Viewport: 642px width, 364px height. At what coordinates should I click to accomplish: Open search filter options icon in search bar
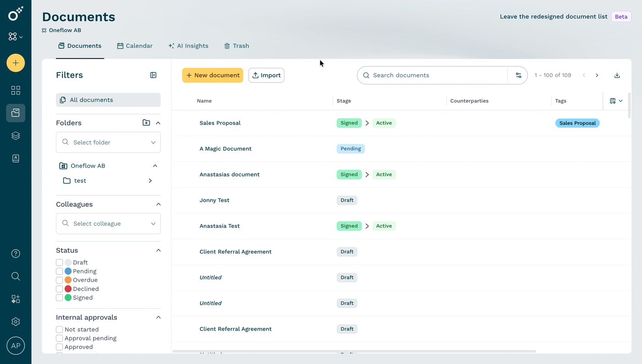click(519, 75)
